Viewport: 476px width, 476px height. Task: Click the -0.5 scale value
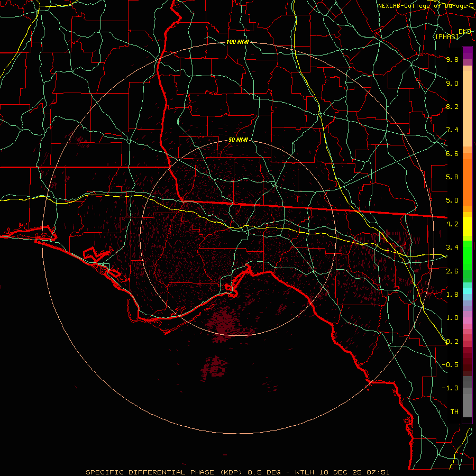[x=450, y=365]
